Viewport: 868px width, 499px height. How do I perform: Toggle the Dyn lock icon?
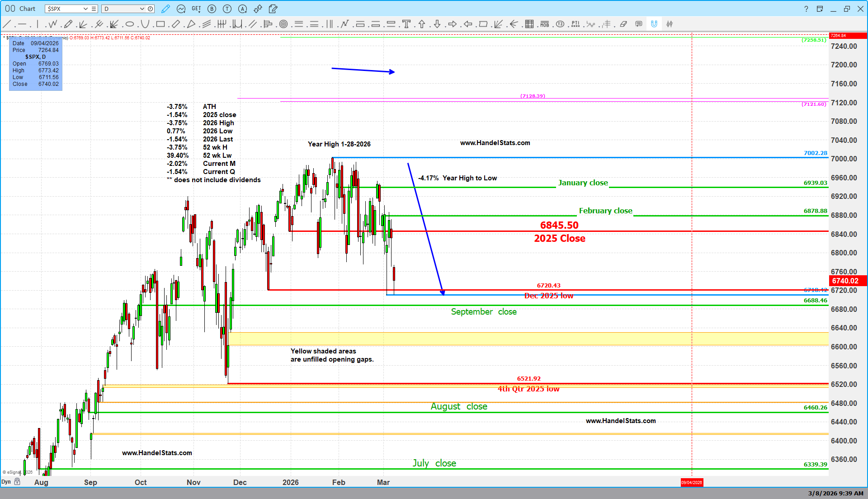click(x=17, y=482)
